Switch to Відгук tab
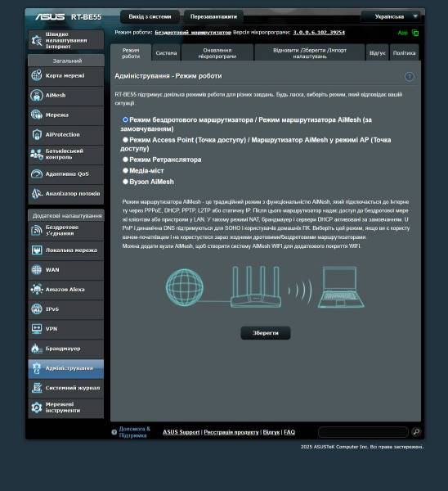The image size is (448, 491). (378, 53)
